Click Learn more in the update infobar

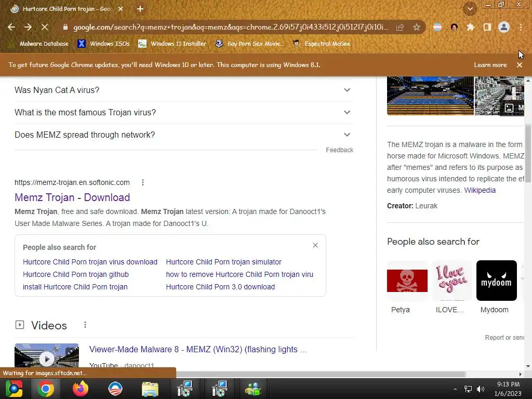[490, 65]
